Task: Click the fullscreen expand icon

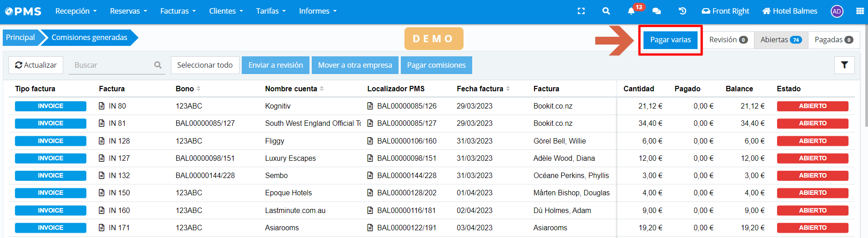Action: click(581, 11)
